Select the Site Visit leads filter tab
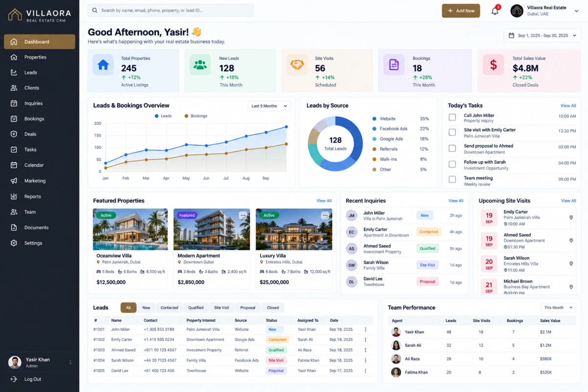 (x=221, y=308)
